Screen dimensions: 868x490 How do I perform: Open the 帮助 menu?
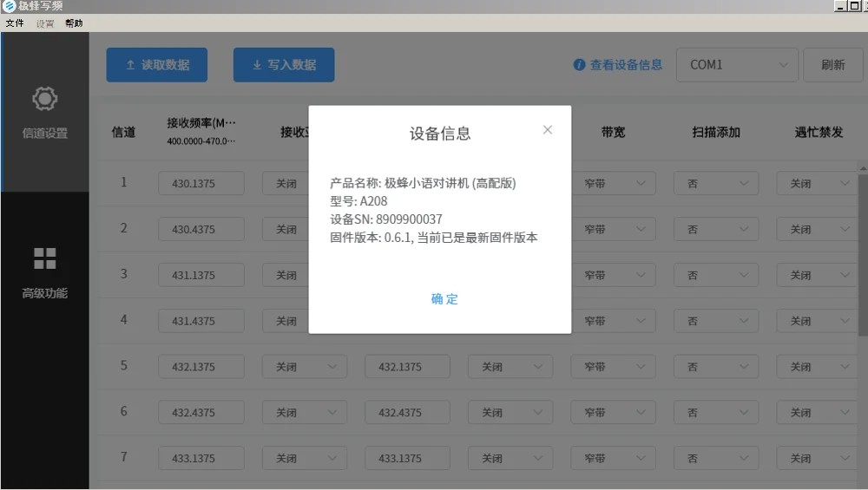[x=74, y=23]
